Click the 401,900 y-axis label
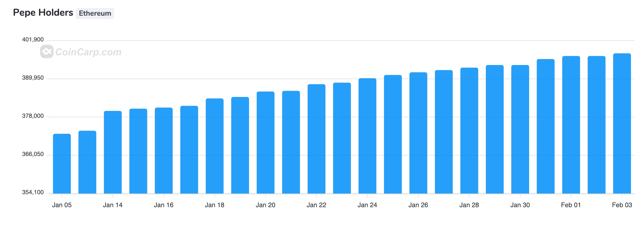The height and width of the screenshot is (231, 644). (x=33, y=40)
